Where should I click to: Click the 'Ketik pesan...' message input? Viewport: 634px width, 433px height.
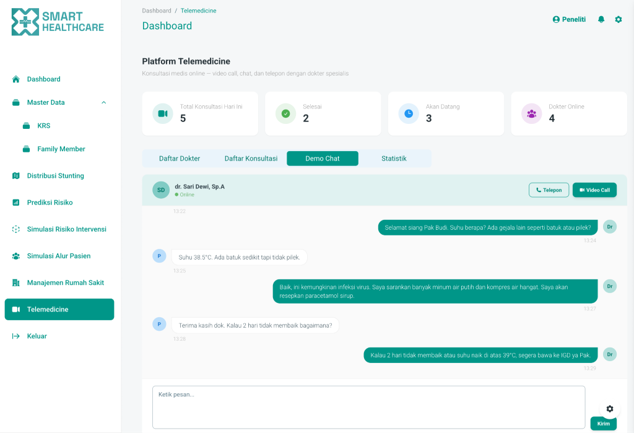pyautogui.click(x=369, y=407)
